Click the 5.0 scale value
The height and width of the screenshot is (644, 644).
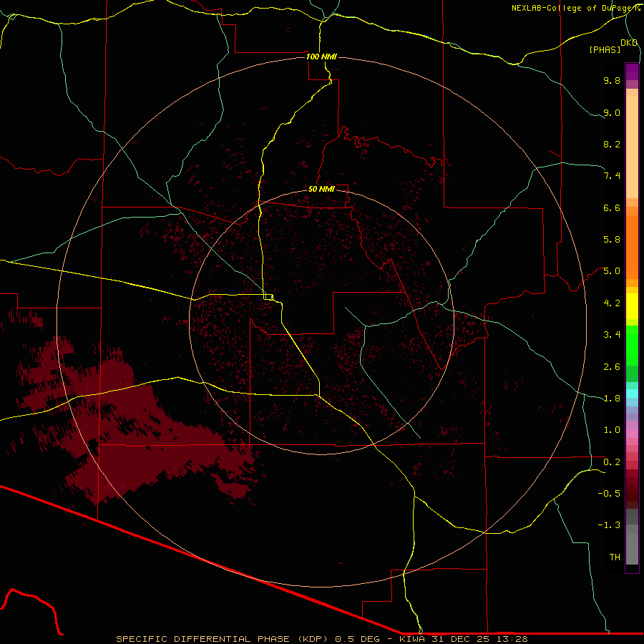[x=612, y=271]
